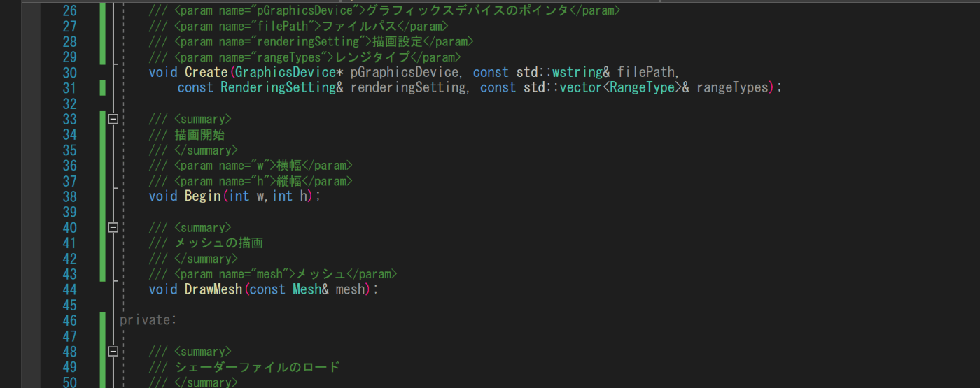Click line number 26

pyautogui.click(x=69, y=10)
